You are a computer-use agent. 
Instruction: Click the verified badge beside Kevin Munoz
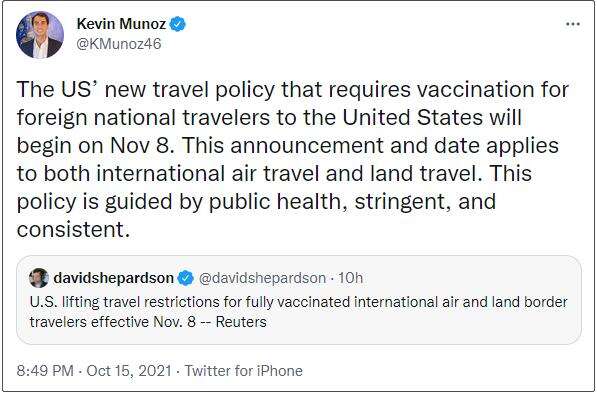click(177, 24)
